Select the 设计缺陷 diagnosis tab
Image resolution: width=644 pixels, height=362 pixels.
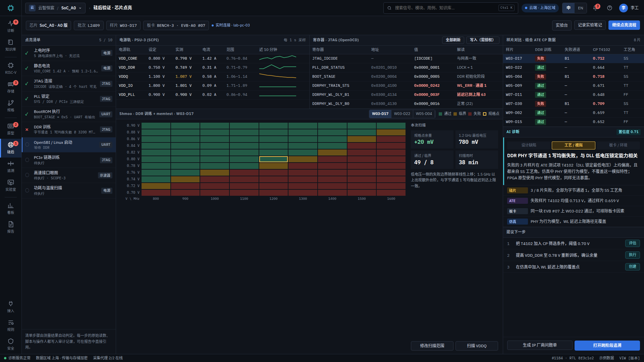529,145
